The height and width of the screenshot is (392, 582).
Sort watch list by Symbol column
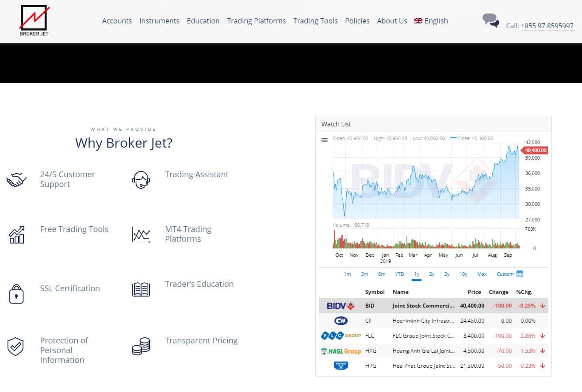click(x=375, y=292)
